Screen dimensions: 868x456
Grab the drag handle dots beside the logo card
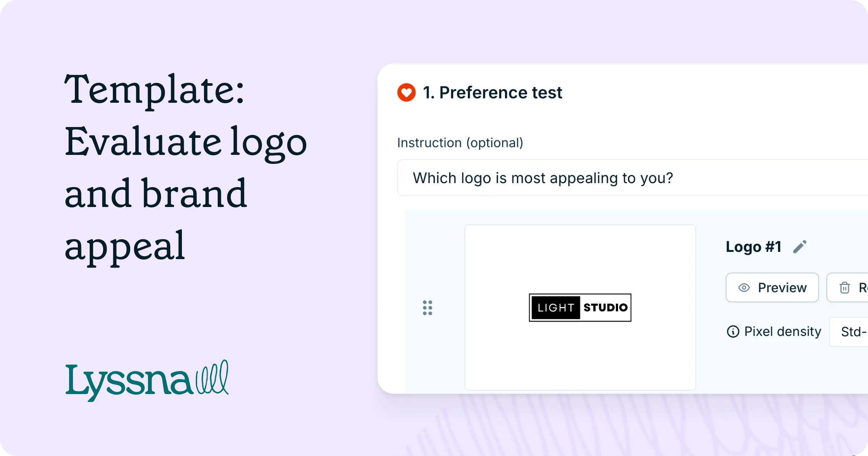coord(428,308)
